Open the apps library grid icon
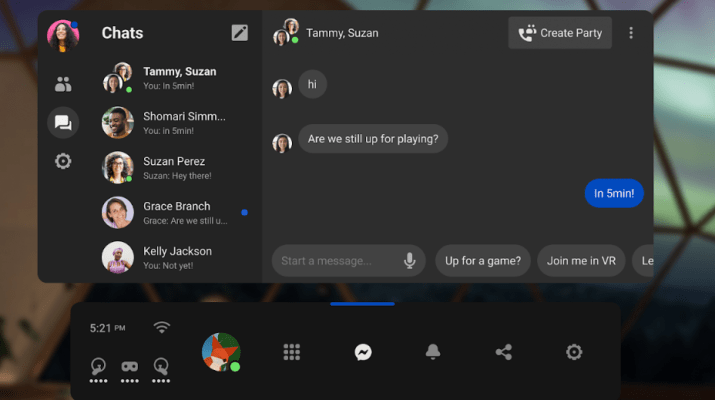 (x=292, y=352)
